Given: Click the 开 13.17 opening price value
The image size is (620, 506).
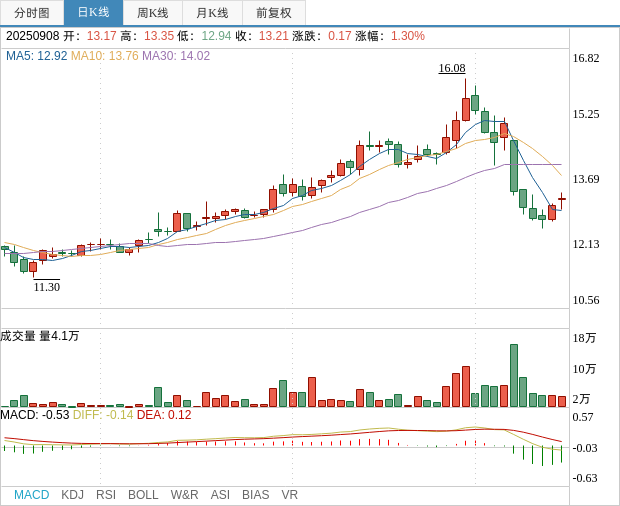Looking at the screenshot, I should pyautogui.click(x=102, y=36).
